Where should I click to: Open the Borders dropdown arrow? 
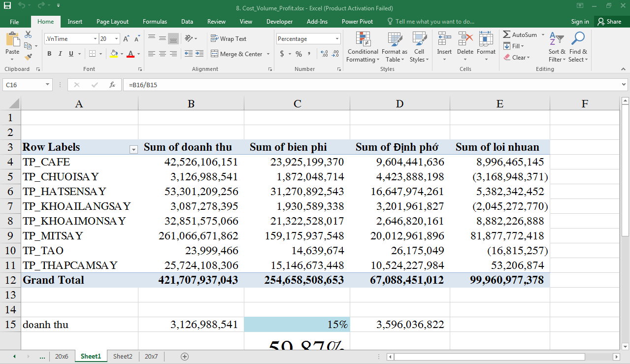pyautogui.click(x=101, y=54)
